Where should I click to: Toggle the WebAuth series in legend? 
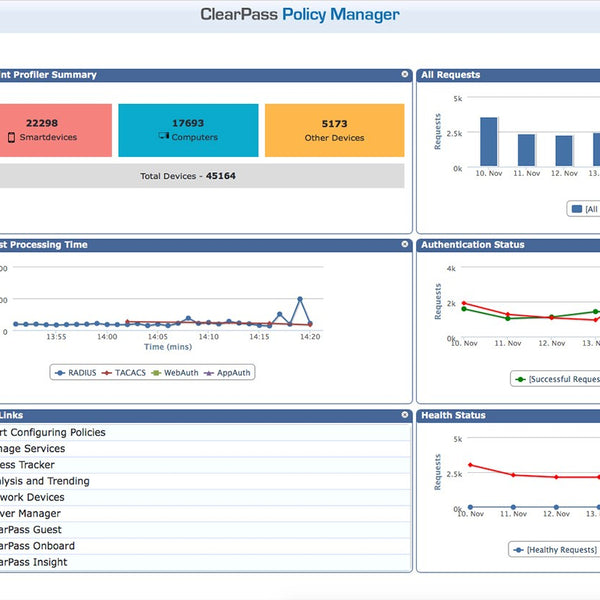tap(175, 373)
